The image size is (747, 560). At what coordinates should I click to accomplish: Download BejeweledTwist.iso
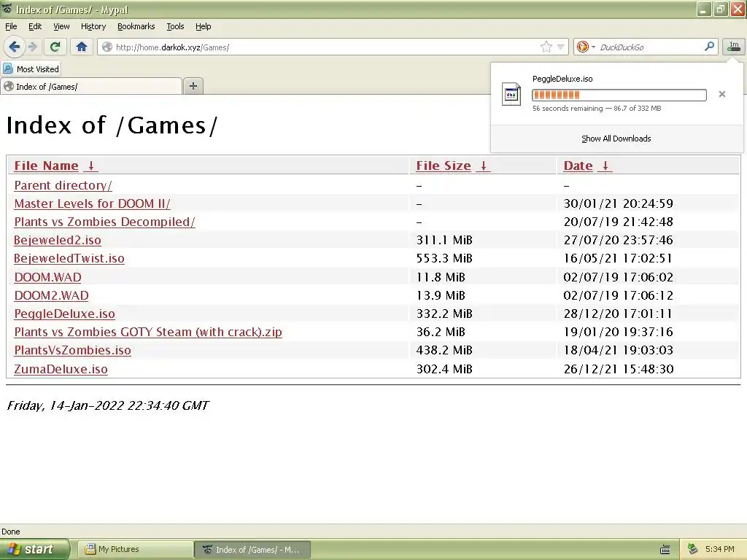click(x=69, y=258)
